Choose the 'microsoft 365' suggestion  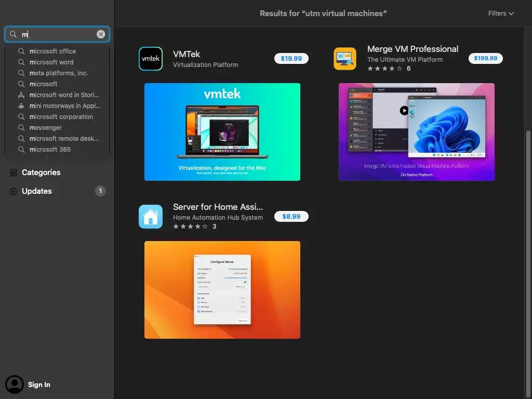tap(57, 149)
